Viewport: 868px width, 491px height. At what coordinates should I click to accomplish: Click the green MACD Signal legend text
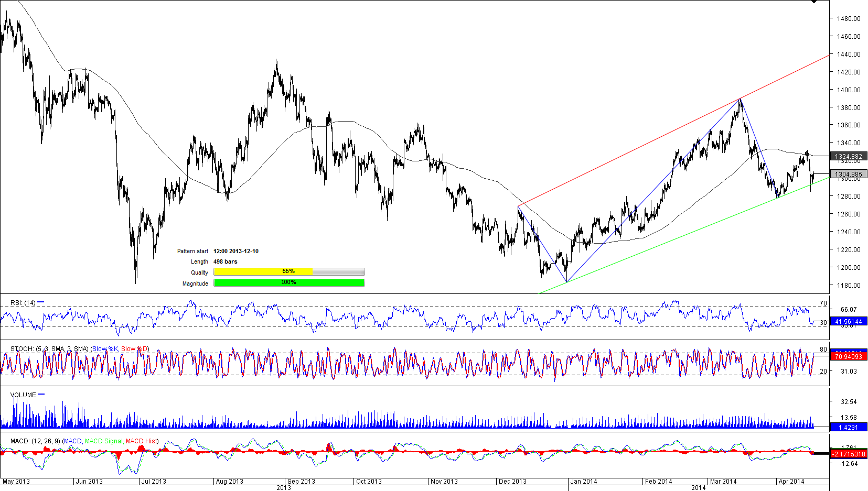click(x=104, y=441)
